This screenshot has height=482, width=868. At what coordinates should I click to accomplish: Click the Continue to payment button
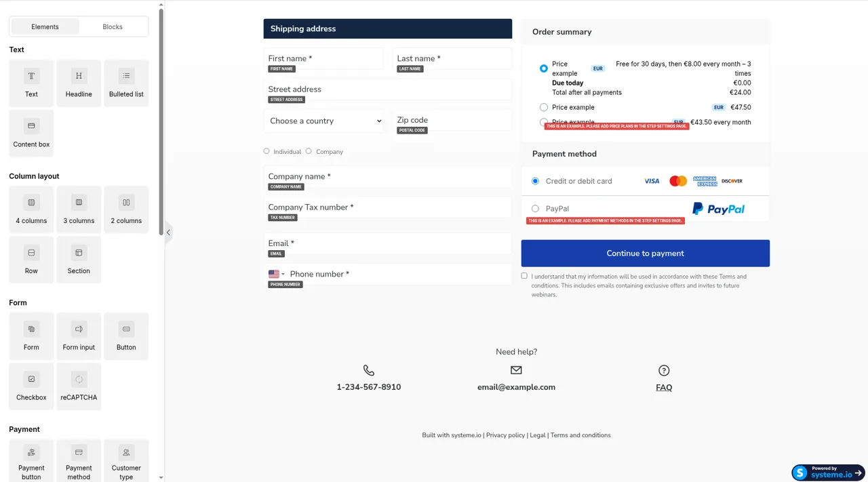pyautogui.click(x=646, y=254)
